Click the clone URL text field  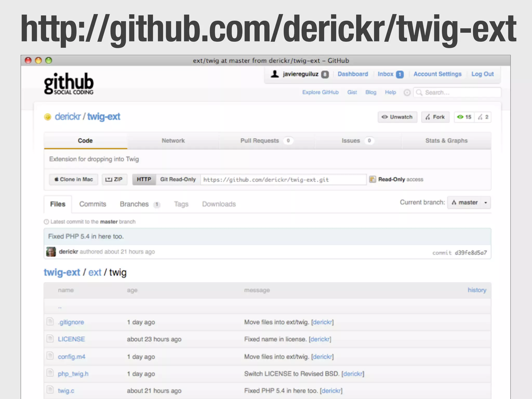pos(283,179)
